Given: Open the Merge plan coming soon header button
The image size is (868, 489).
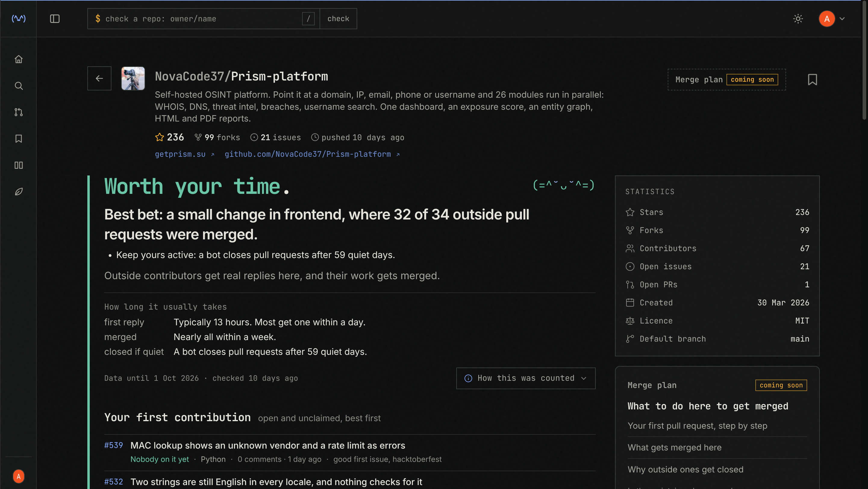Looking at the screenshot, I should (726, 80).
